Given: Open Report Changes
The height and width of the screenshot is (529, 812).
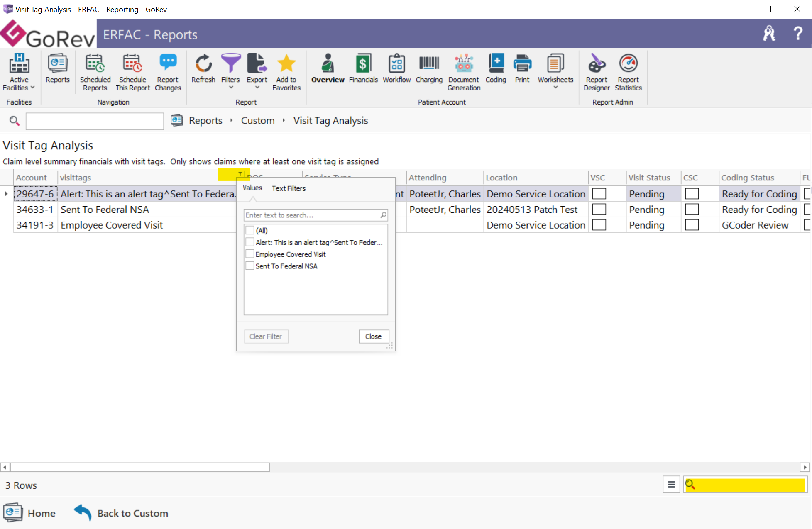Looking at the screenshot, I should (168, 73).
